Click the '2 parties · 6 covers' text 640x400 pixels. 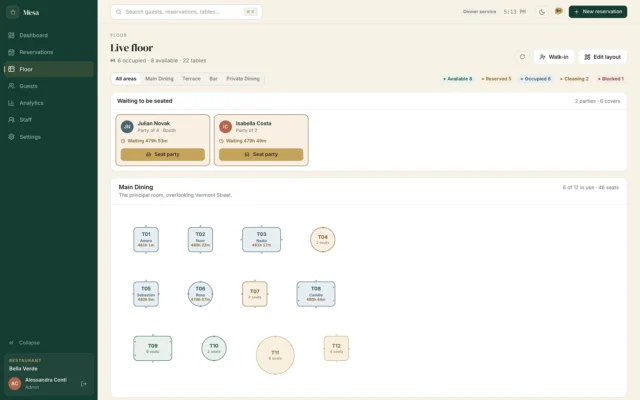coord(598,101)
